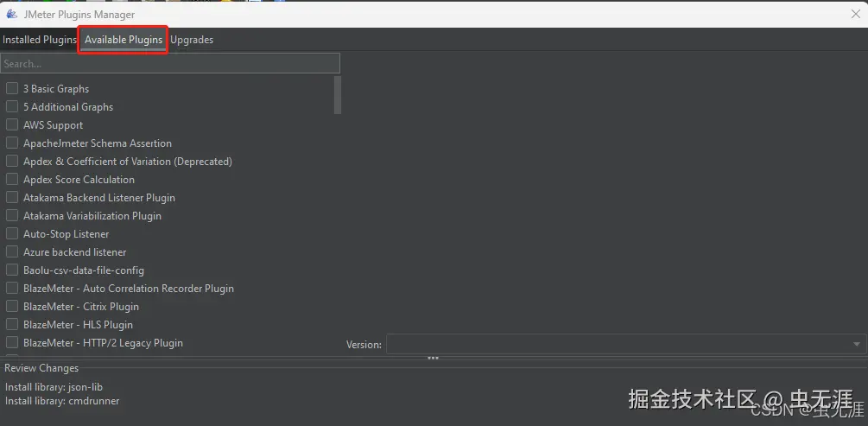Select 'Auto-Stop Listener' row text

(x=66, y=234)
